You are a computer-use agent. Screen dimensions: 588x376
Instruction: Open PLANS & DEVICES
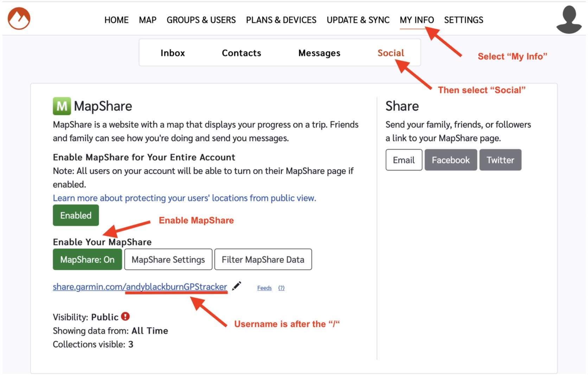pyautogui.click(x=281, y=20)
